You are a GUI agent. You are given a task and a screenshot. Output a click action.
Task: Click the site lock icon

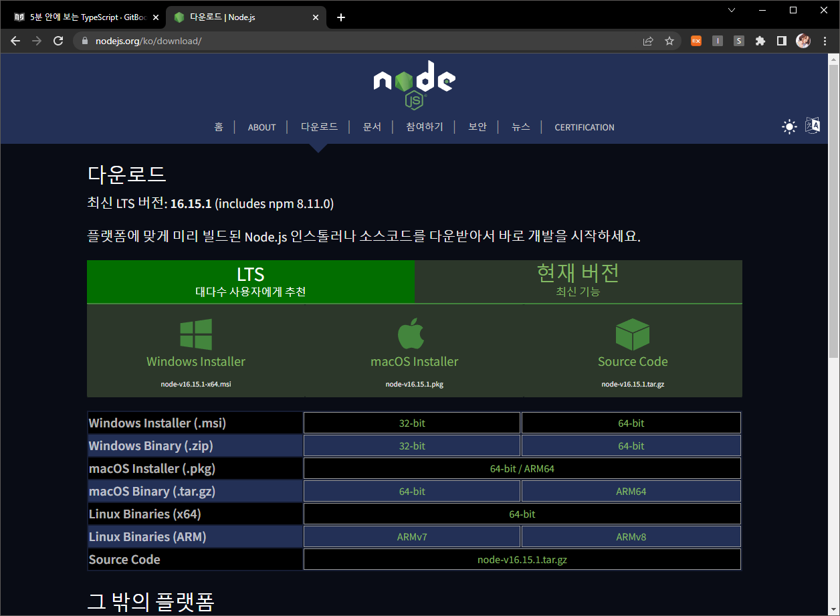click(85, 41)
